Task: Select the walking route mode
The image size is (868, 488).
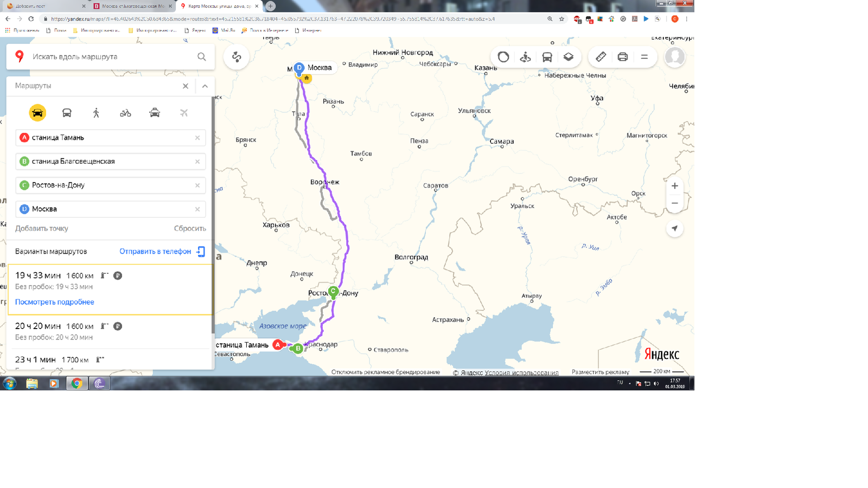Action: [x=96, y=113]
